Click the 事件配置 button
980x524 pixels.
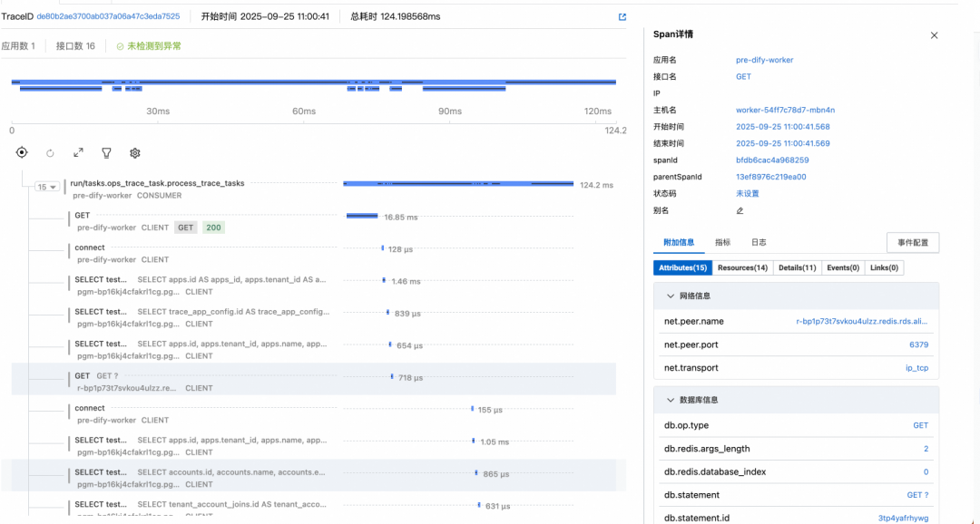click(912, 243)
